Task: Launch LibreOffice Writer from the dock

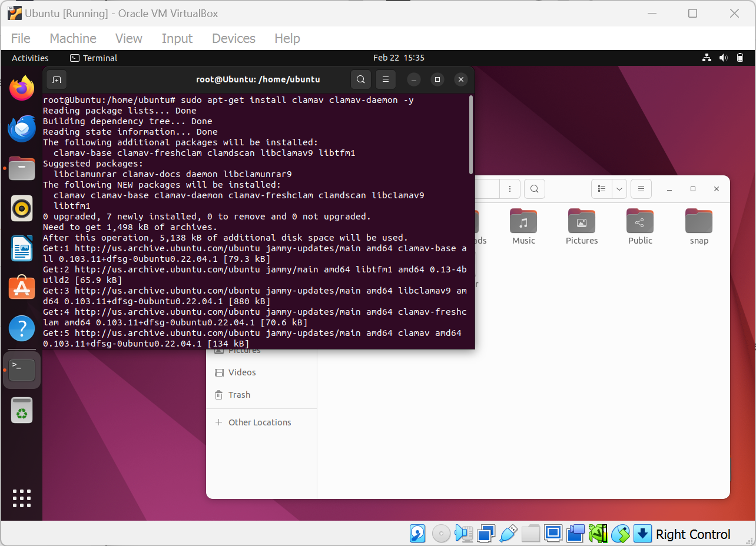Action: [22, 248]
